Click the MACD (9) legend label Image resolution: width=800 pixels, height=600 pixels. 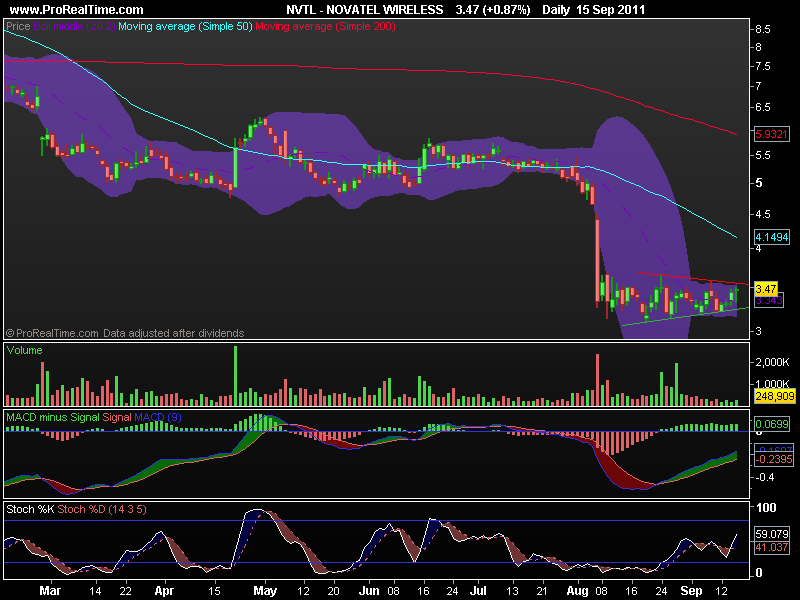pos(158,417)
